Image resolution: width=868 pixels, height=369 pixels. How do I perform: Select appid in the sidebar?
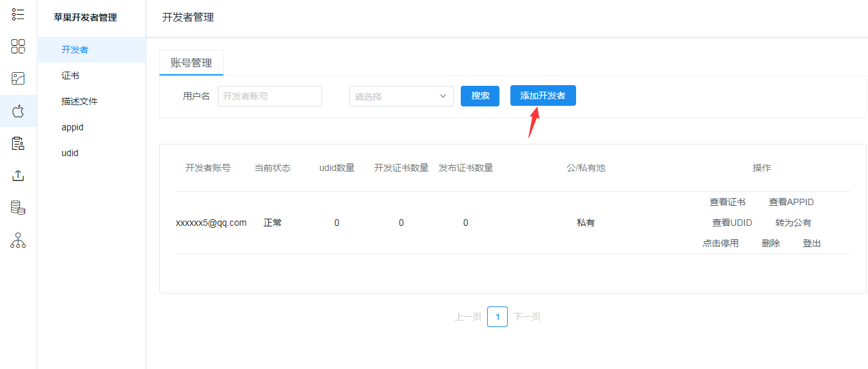click(x=92, y=127)
